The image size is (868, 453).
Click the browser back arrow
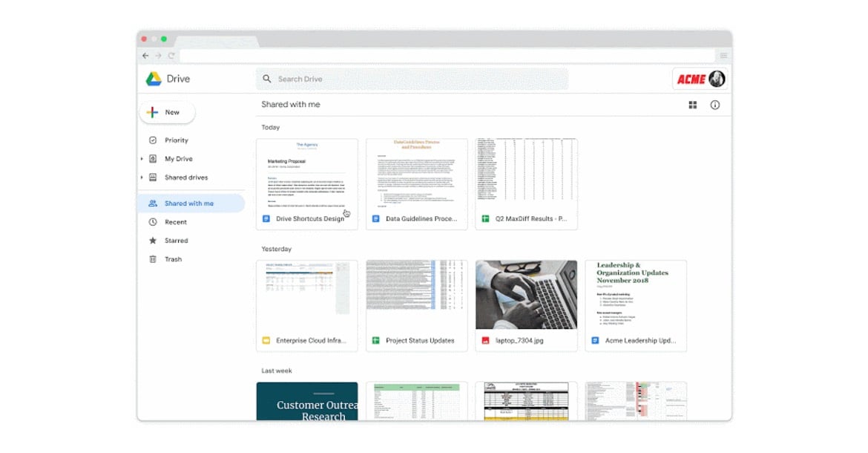click(x=145, y=56)
